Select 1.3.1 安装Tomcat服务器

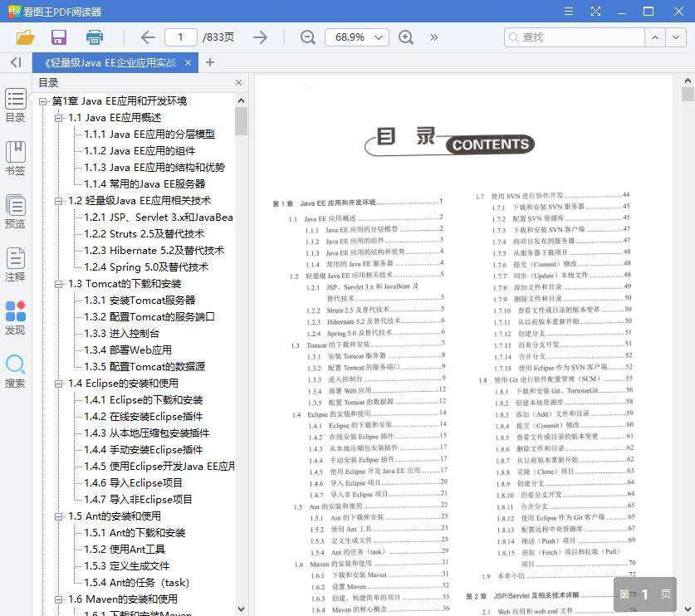(139, 301)
